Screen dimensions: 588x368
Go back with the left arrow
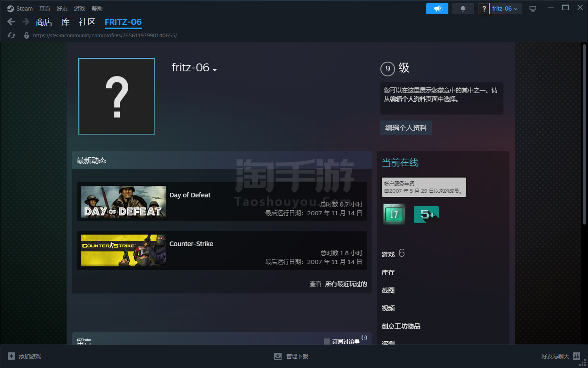(x=11, y=22)
